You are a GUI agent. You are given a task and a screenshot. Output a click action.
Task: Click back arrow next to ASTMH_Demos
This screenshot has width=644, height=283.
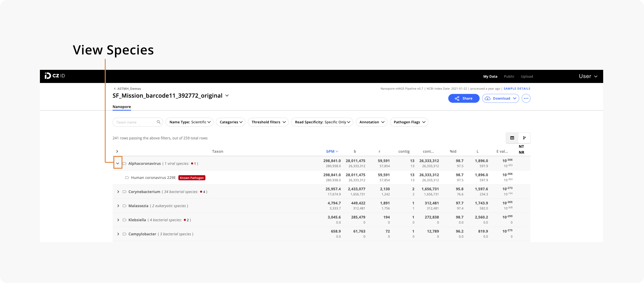tap(115, 88)
